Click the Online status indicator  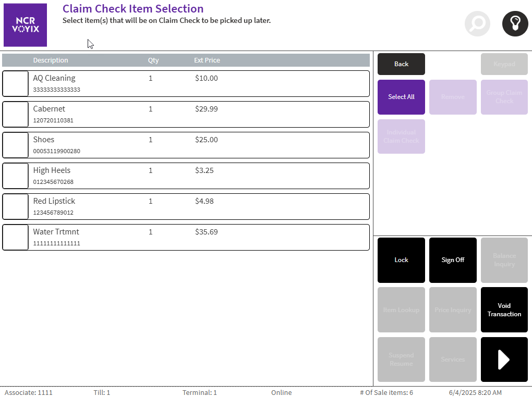pyautogui.click(x=281, y=392)
